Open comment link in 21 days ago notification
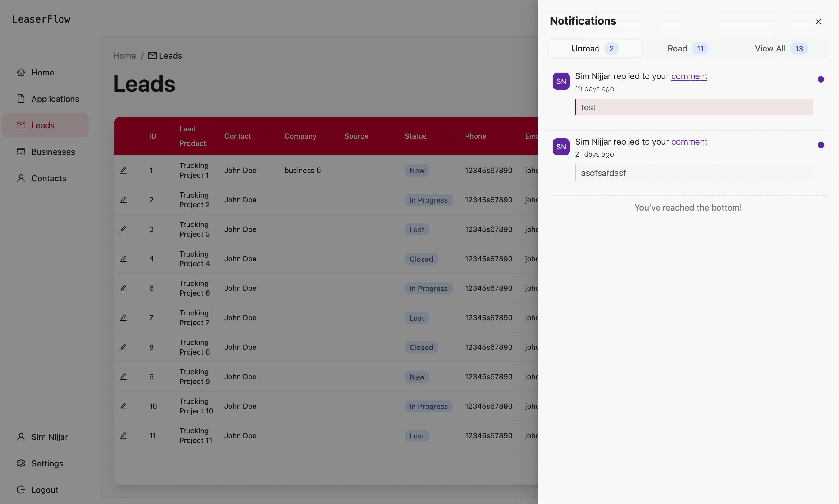Image resolution: width=839 pixels, height=504 pixels. pyautogui.click(x=689, y=142)
